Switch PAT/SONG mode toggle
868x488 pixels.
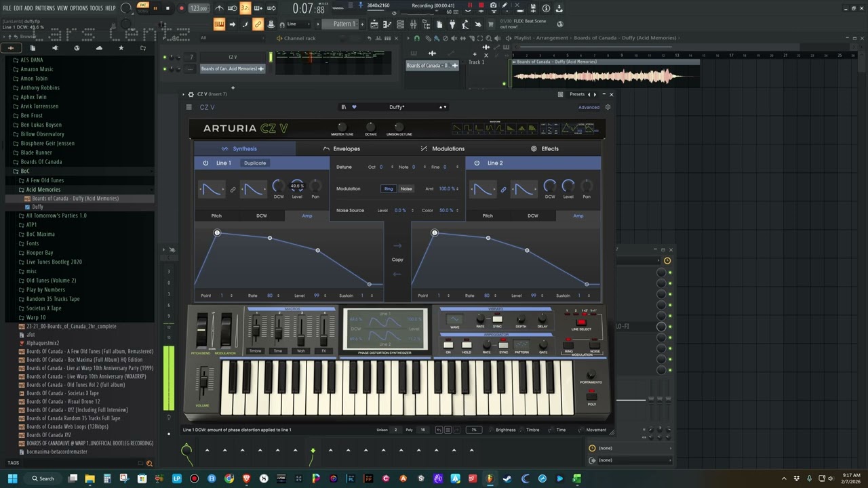click(x=142, y=7)
